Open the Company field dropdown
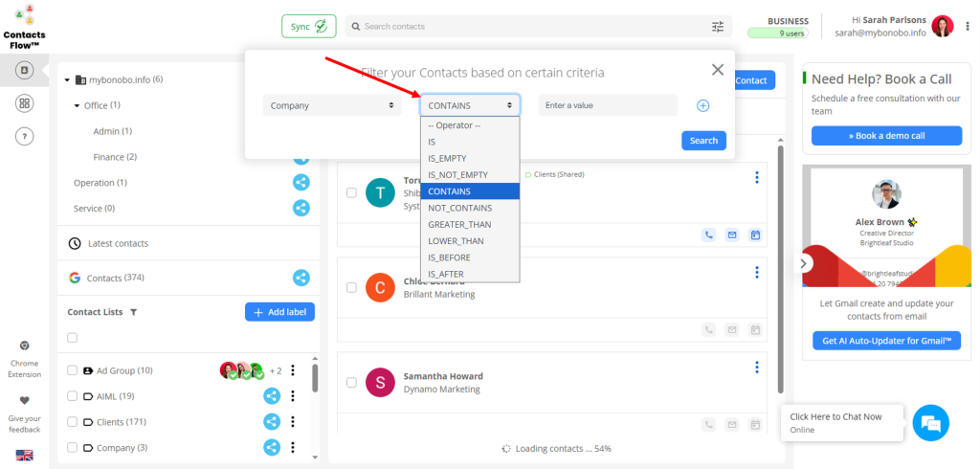The image size is (980, 469). [x=332, y=105]
